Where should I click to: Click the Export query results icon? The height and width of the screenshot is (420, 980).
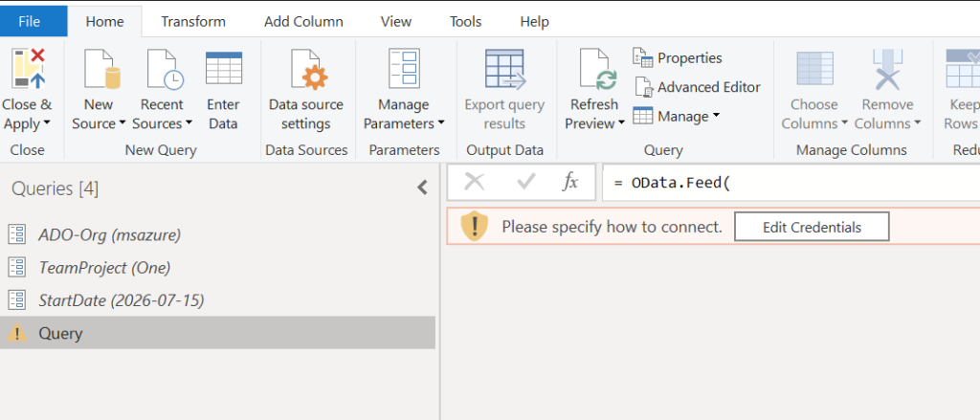[505, 69]
